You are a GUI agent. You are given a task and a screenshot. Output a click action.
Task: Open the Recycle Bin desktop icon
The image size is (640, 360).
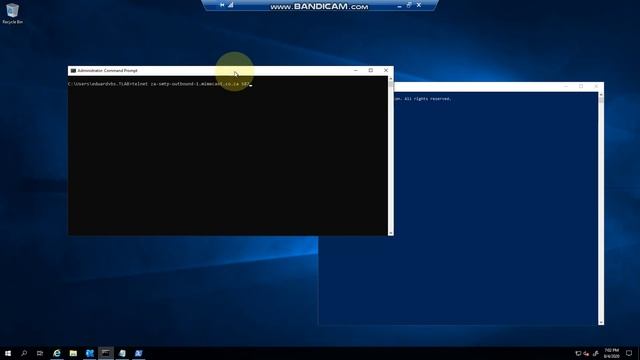click(12, 13)
